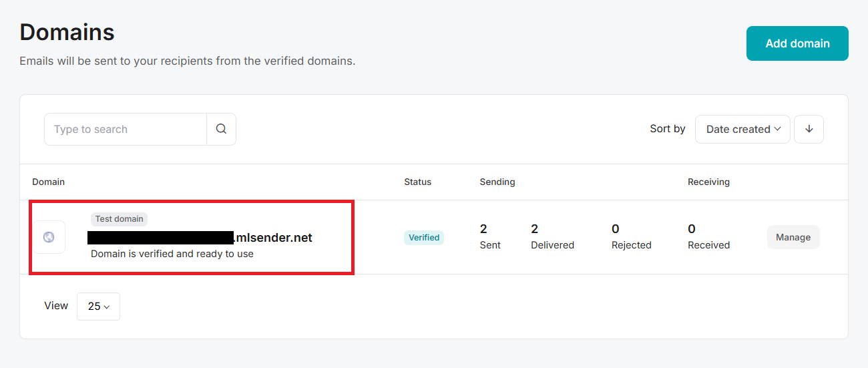The image size is (868, 368).
Task: Click the Receiving column header
Action: (x=708, y=182)
